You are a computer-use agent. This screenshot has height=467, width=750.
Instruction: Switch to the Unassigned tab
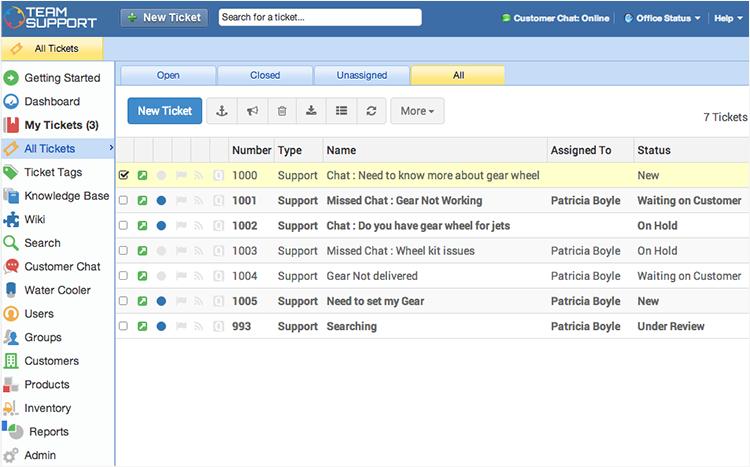(362, 75)
